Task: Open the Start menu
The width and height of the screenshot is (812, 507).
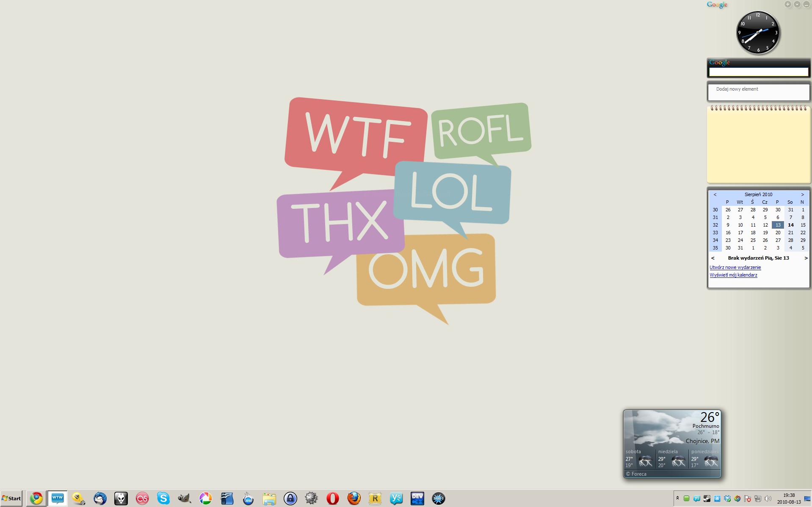Action: pyautogui.click(x=11, y=499)
